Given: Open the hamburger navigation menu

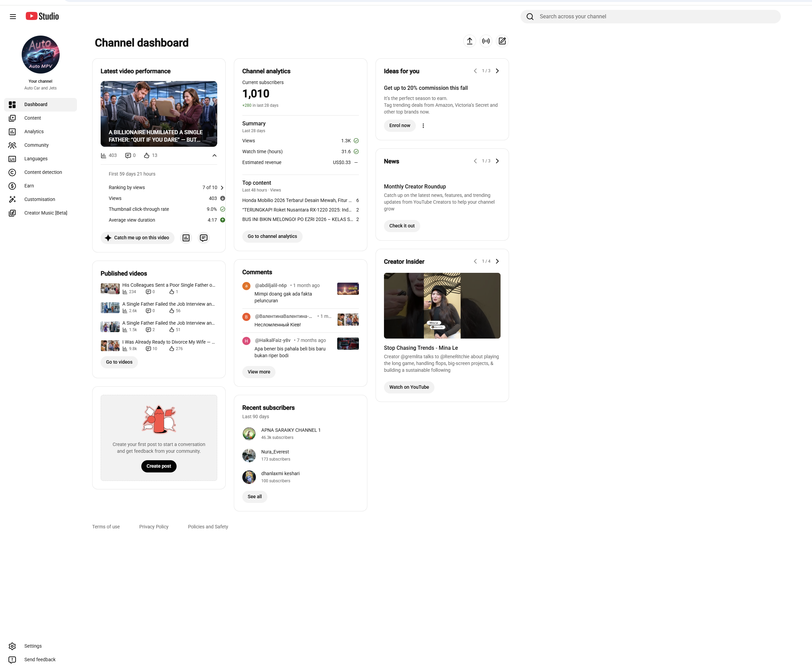Looking at the screenshot, I should (13, 17).
